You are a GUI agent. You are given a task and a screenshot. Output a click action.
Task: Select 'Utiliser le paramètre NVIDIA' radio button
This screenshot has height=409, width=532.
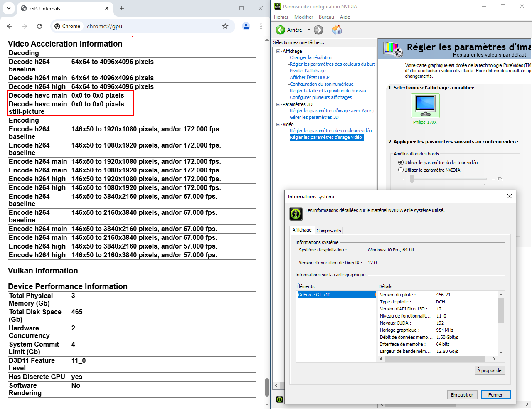[x=401, y=170]
